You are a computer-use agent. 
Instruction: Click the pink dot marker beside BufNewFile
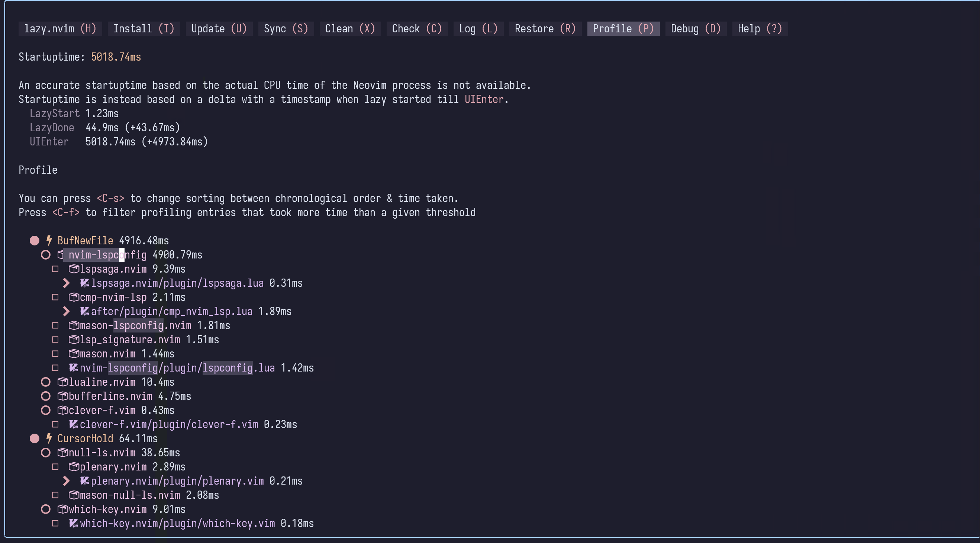click(35, 240)
